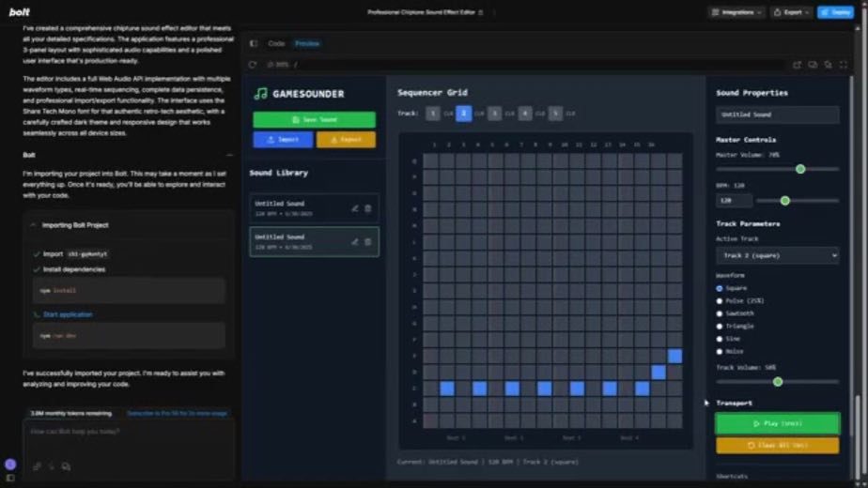
Task: Collapse the Importing Bolt Project section
Action: [33, 225]
